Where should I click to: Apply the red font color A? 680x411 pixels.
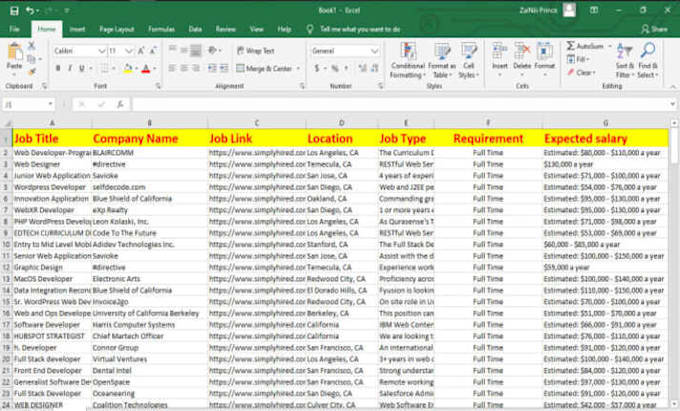pos(146,68)
